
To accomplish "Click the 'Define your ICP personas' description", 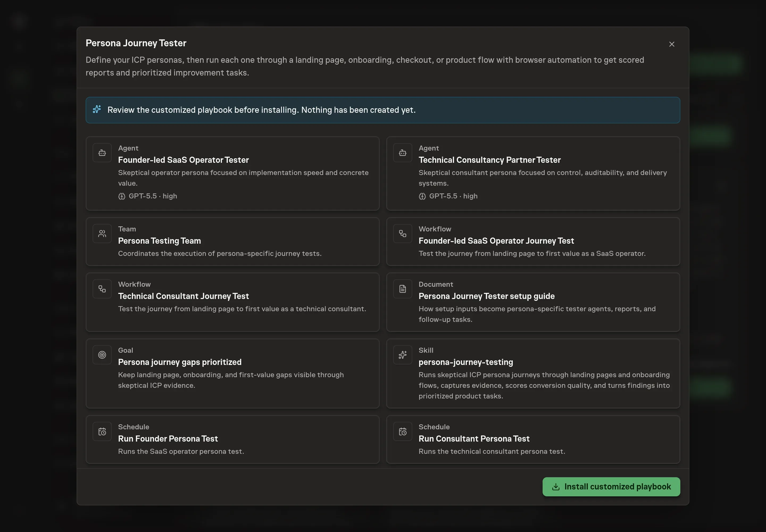I will click(365, 66).
